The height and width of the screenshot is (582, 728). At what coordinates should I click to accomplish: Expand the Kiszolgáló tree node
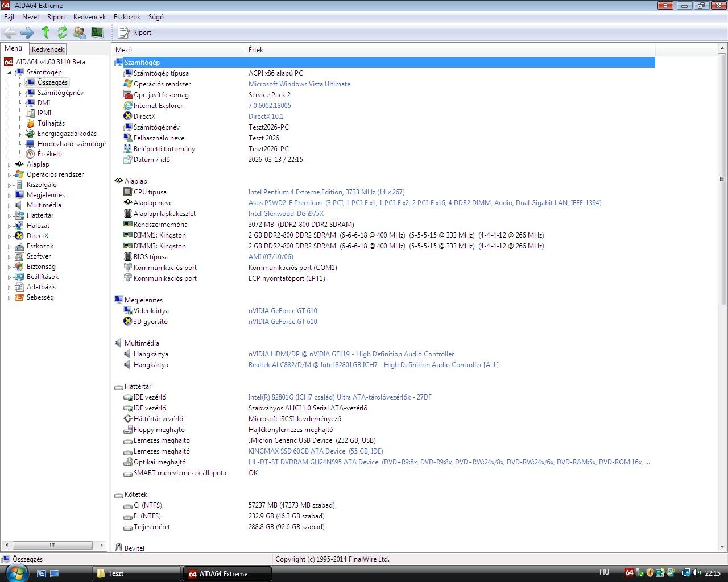(x=9, y=185)
